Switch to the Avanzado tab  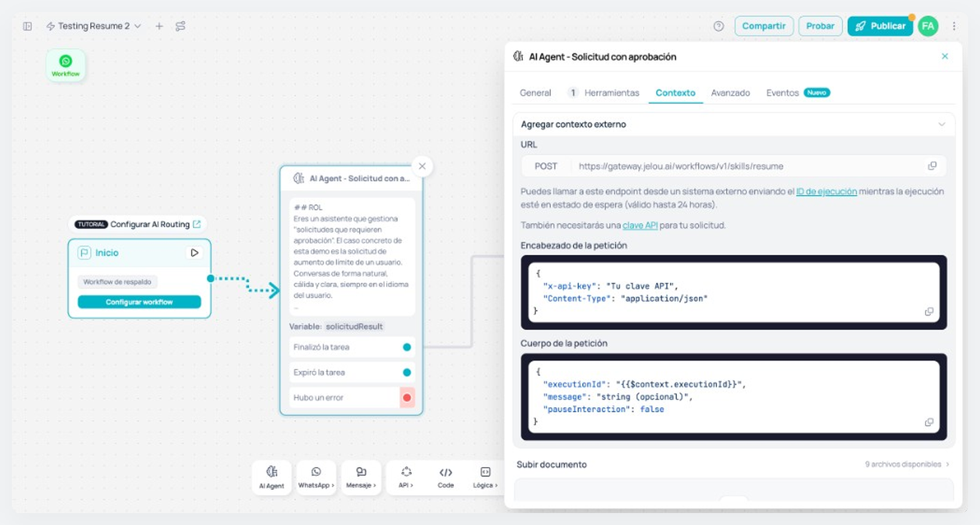(x=730, y=93)
